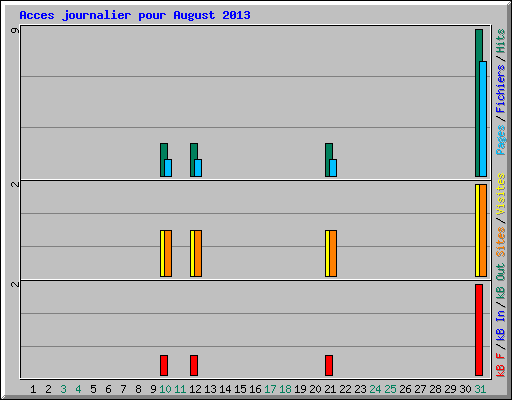Click the orange Sites bar for day 10
Image resolution: width=512 pixels, height=400 pixels.
point(168,253)
